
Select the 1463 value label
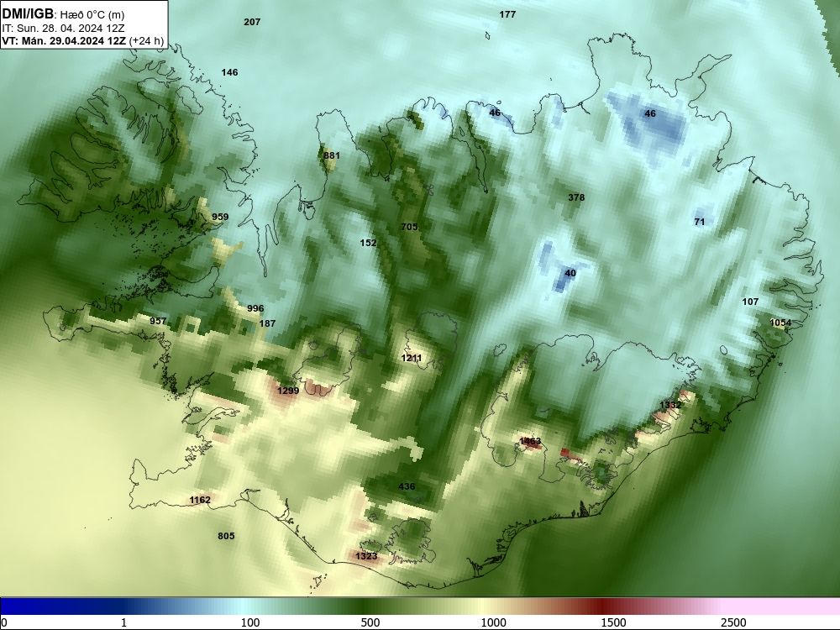point(530,442)
